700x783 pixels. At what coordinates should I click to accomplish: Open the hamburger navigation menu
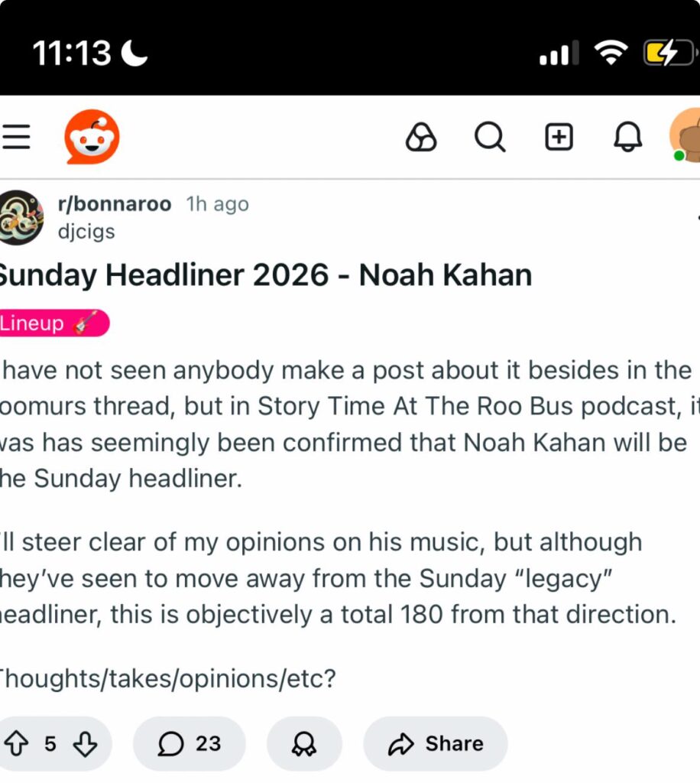(16, 138)
